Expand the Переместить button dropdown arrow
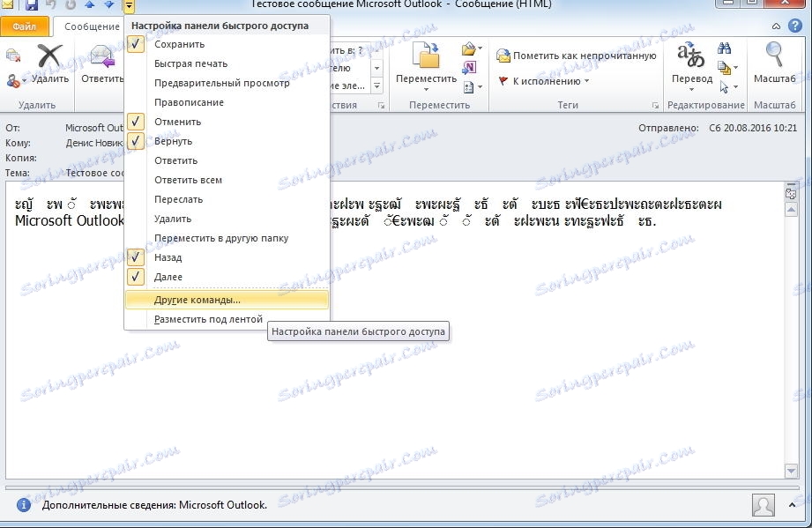 click(426, 89)
